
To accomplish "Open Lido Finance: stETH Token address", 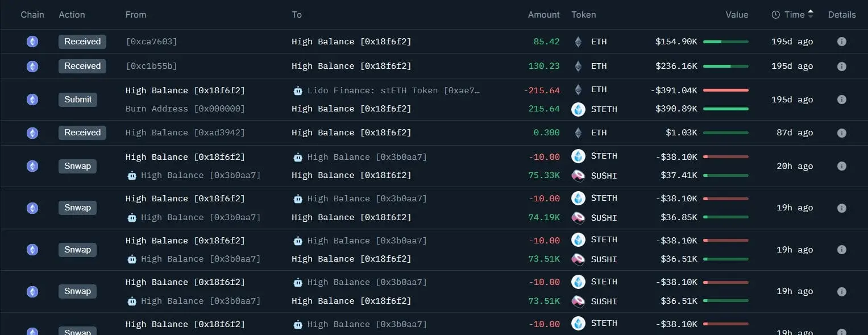I will 393,90.
